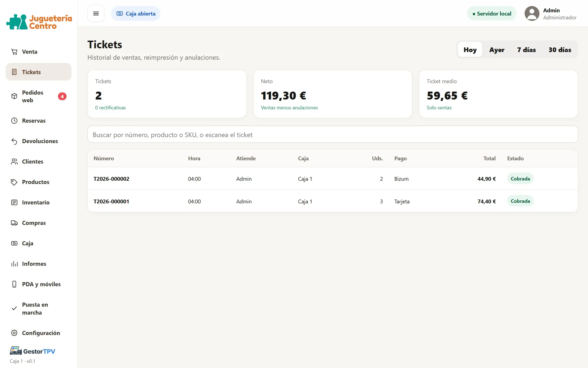Image resolution: width=588 pixels, height=368 pixels.
Task: Show tickets for 7 días
Action: point(526,50)
